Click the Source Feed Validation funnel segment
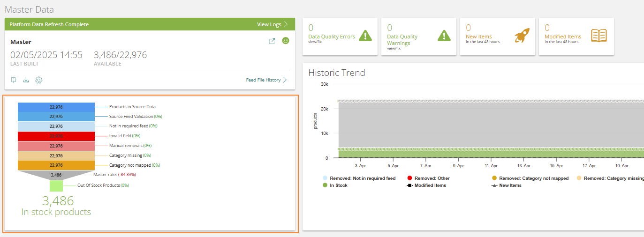Screen dimensions: 644x237 [x=56, y=117]
